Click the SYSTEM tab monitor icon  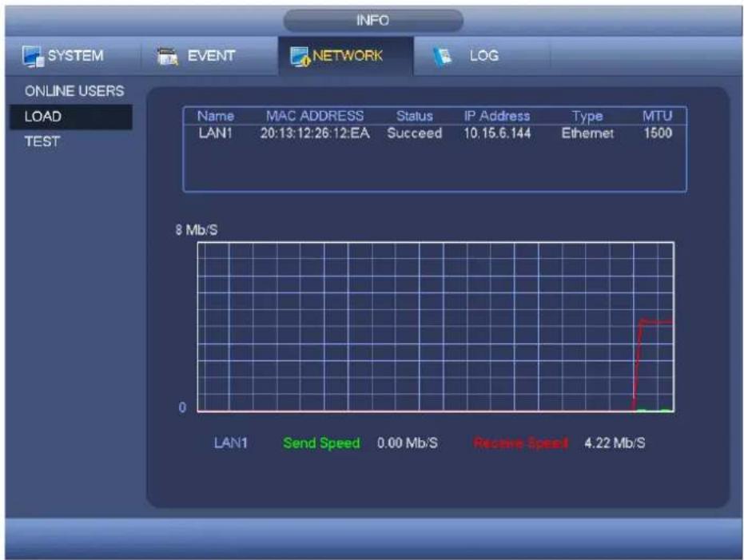point(32,57)
